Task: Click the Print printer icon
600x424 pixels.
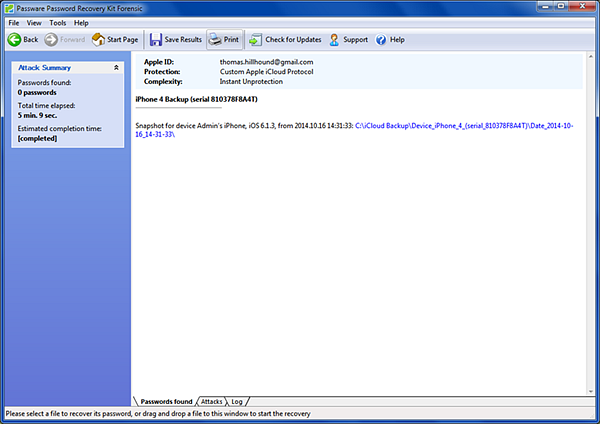Action: point(215,39)
